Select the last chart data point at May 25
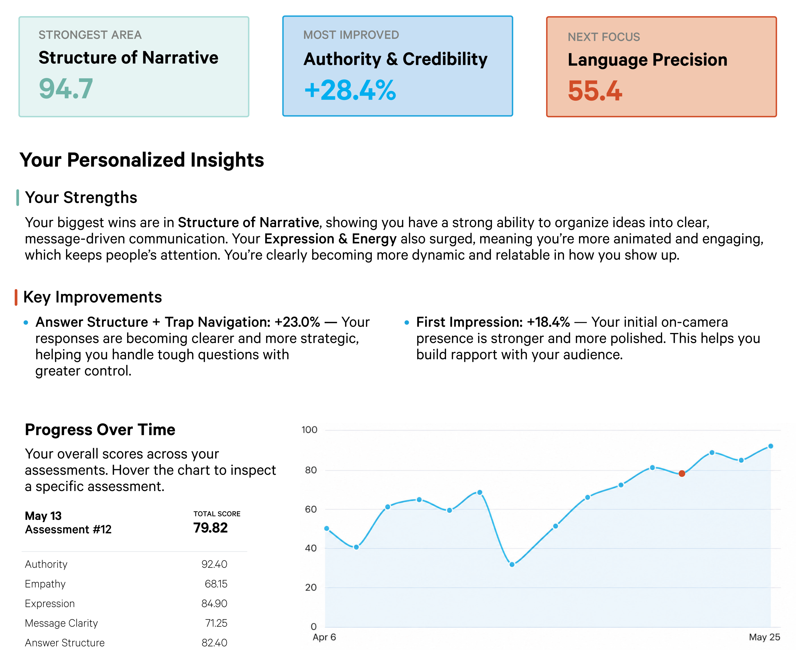This screenshot has width=799, height=672. pos(770,446)
